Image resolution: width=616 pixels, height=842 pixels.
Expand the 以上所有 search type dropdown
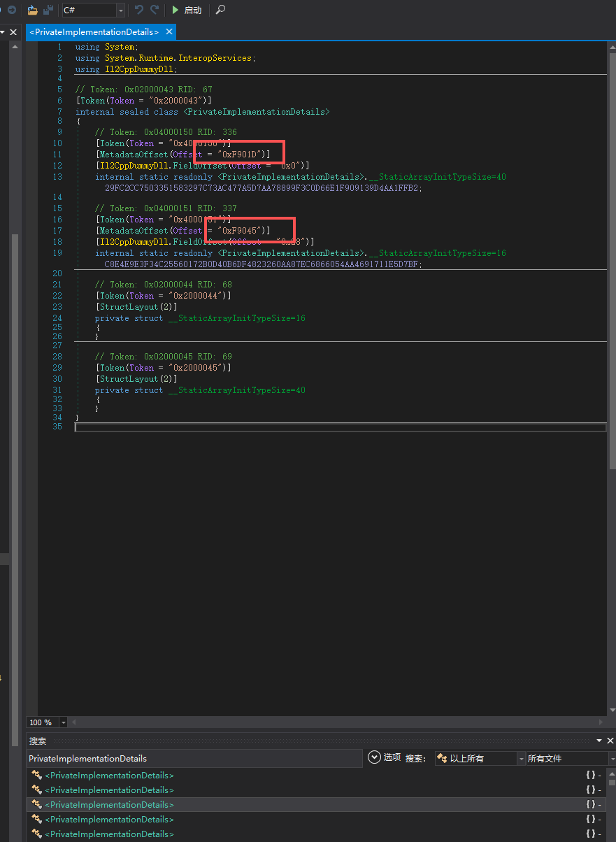pyautogui.click(x=521, y=758)
